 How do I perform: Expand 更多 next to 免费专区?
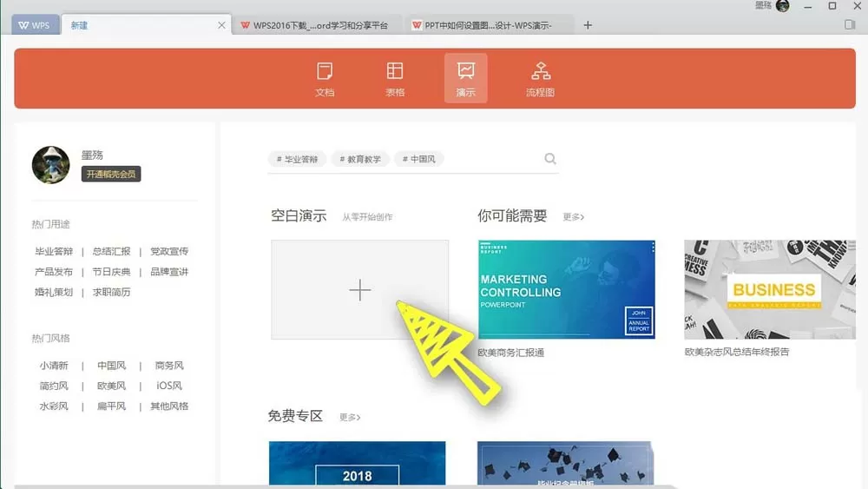(x=350, y=417)
